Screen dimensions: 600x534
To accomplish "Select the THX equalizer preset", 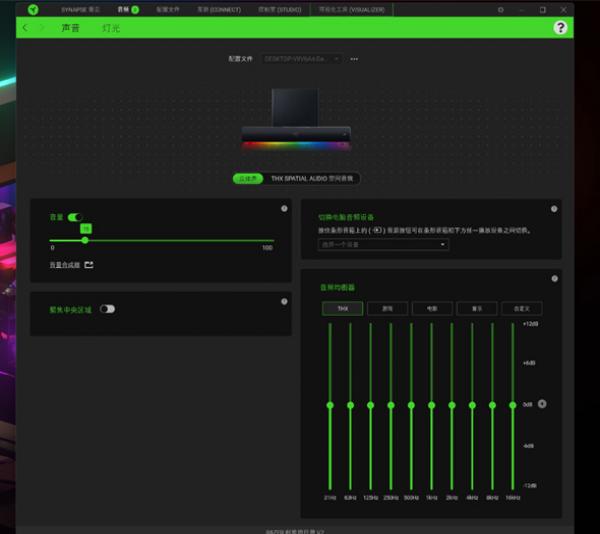I will click(x=342, y=308).
